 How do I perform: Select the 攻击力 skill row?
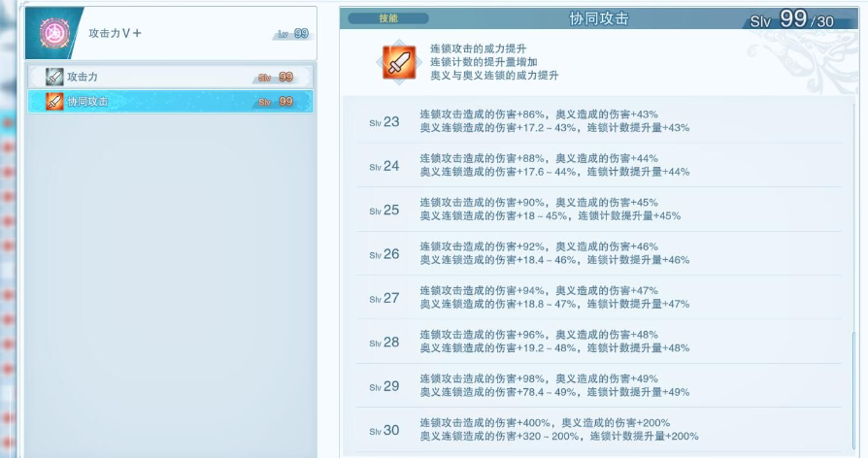point(171,77)
